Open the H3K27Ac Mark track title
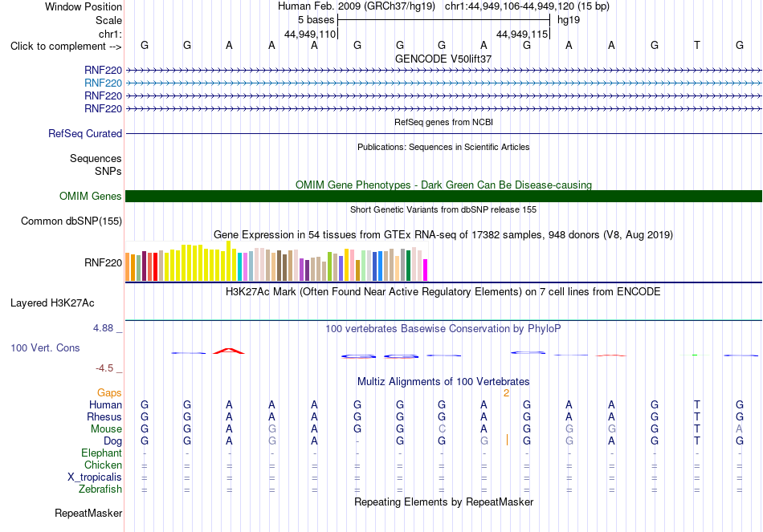This screenshot has width=763, height=532. pos(443,292)
